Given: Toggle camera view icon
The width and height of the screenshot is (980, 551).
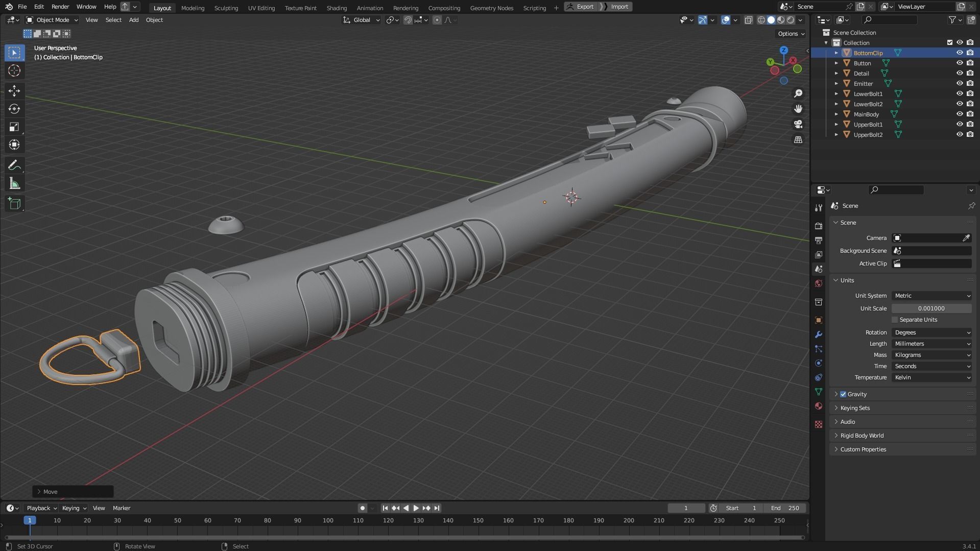Looking at the screenshot, I should [798, 124].
